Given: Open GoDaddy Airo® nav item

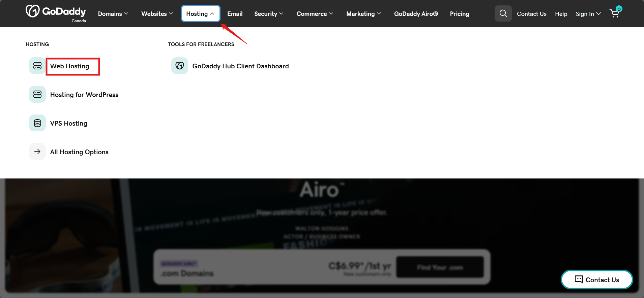Looking at the screenshot, I should click(x=416, y=14).
